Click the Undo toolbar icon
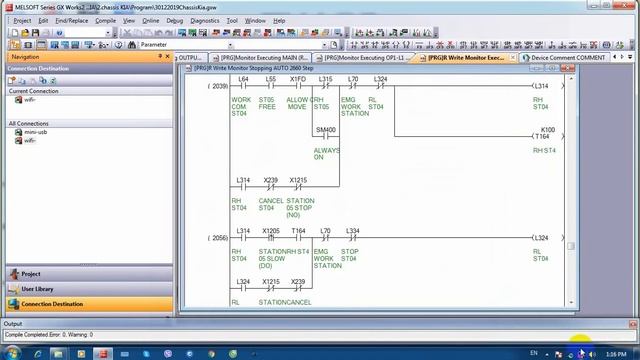The width and height of the screenshot is (640, 360). 159,33
